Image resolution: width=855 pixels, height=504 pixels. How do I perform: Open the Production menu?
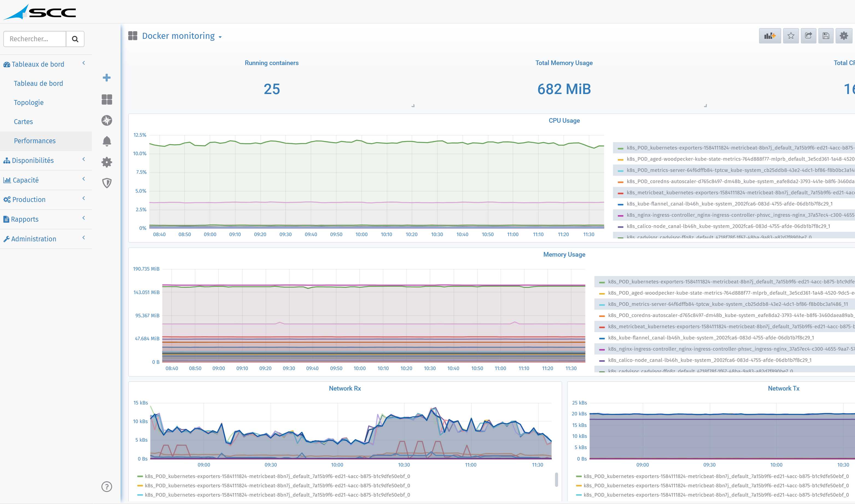coord(24,200)
